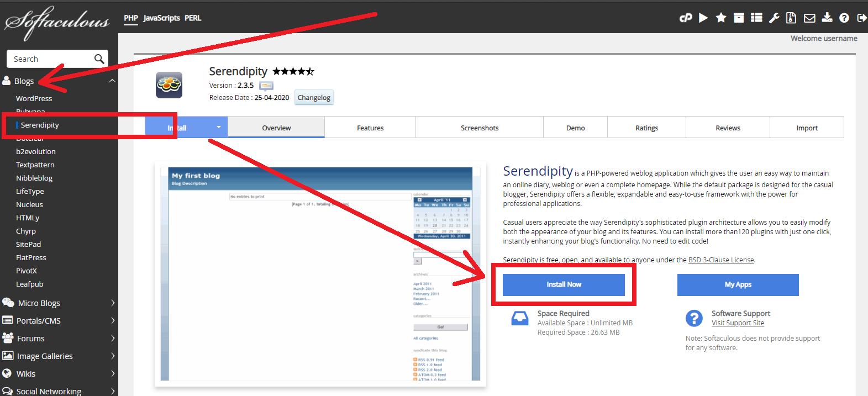The image size is (868, 396).
Task: Collapse the Blogs category in sidebar
Action: tap(112, 81)
